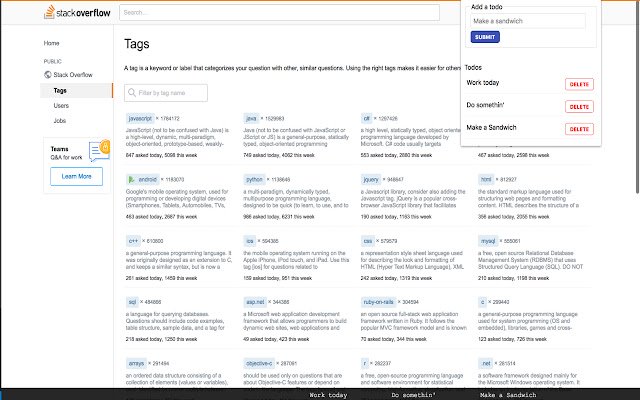The image size is (640, 400).
Task: Open the android tag
Action: tap(142, 180)
